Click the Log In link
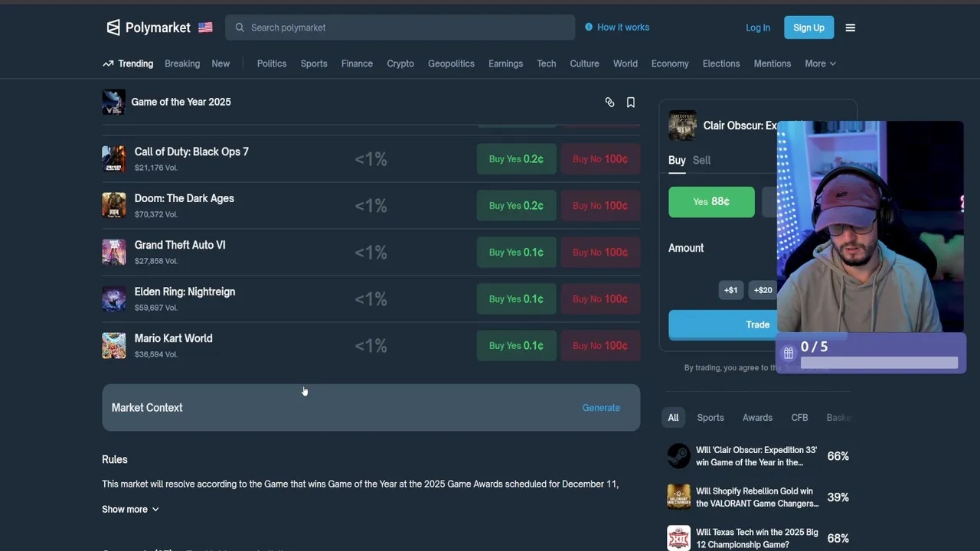Screen dimensions: 980x551 (758, 28)
